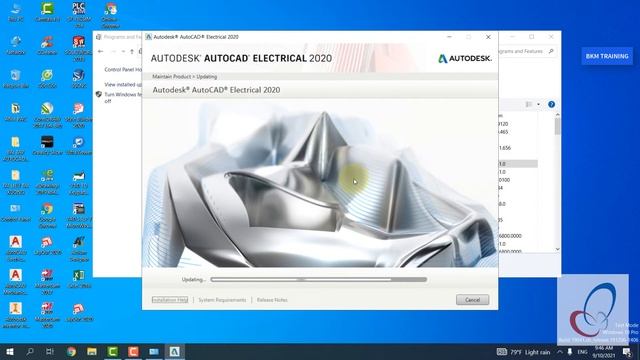Open the AutoCAD Mechanical desktop shortcut
Image resolution: width=640 pixels, height=360 pixels.
tap(16, 281)
